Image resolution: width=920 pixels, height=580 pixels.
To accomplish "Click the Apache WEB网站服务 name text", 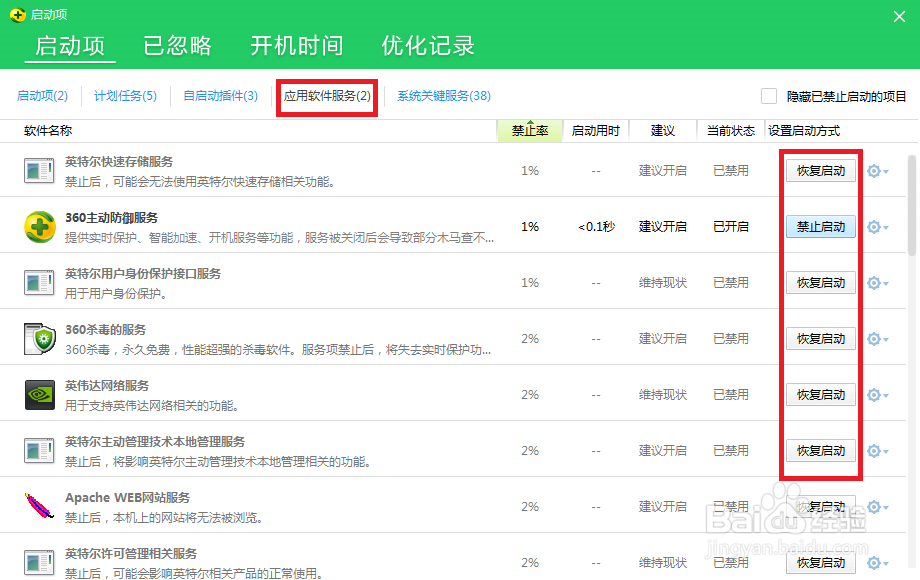I will [127, 497].
